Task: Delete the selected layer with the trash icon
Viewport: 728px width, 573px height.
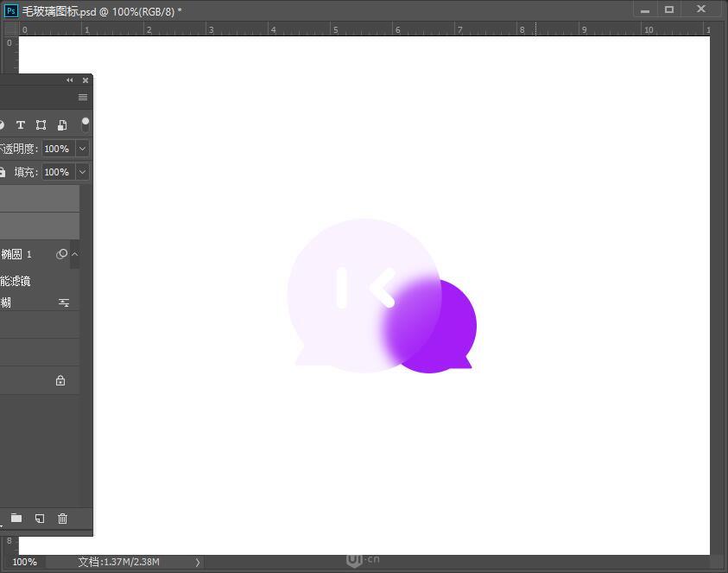Action: [62, 518]
